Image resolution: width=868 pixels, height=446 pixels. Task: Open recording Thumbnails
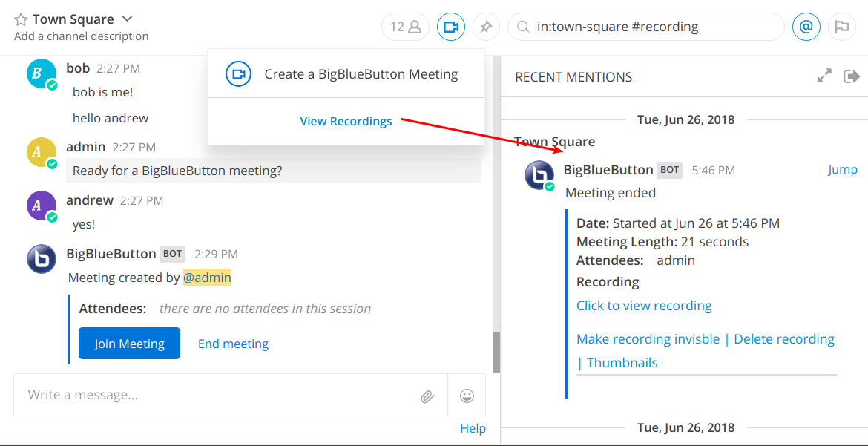pos(622,363)
